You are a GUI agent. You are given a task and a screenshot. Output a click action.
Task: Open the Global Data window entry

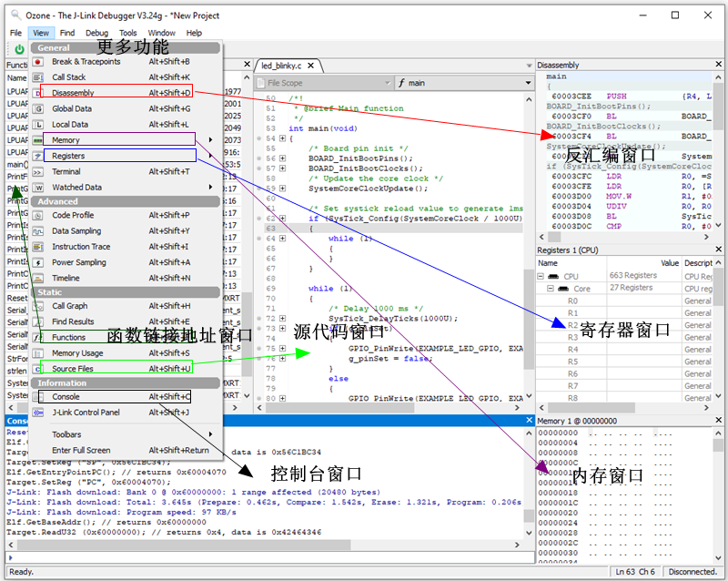71,108
